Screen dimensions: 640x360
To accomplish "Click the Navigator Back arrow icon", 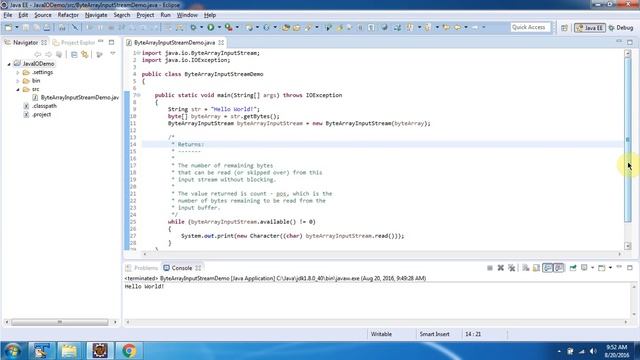I will [38, 54].
